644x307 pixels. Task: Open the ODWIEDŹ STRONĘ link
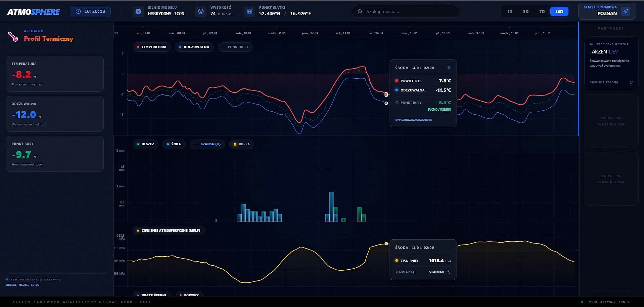pyautogui.click(x=603, y=82)
